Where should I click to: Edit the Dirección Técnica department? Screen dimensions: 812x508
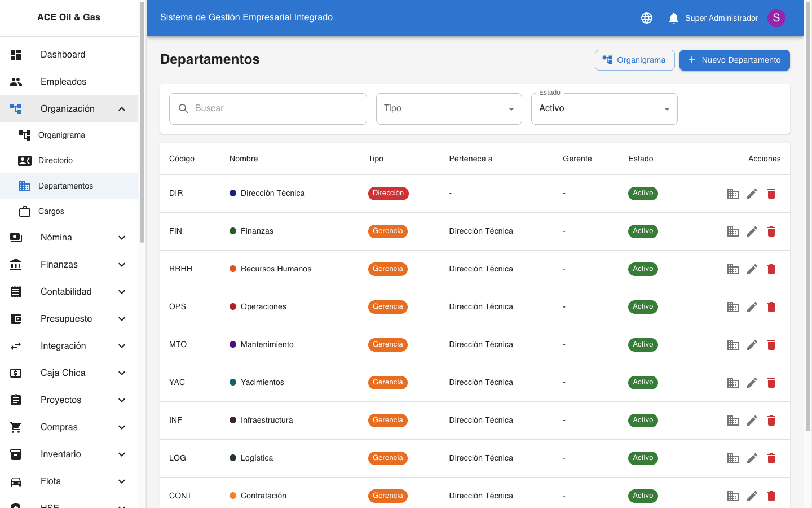click(x=752, y=194)
